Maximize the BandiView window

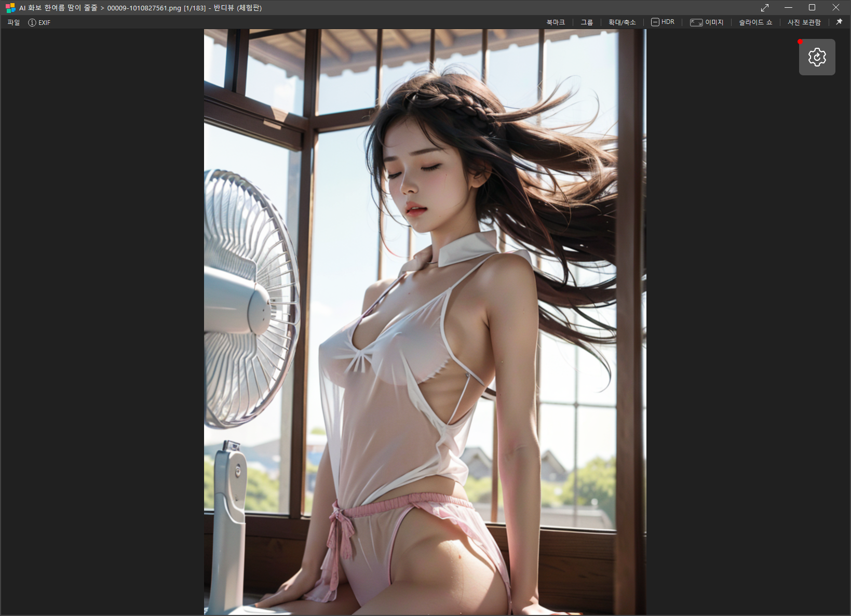[x=812, y=8]
